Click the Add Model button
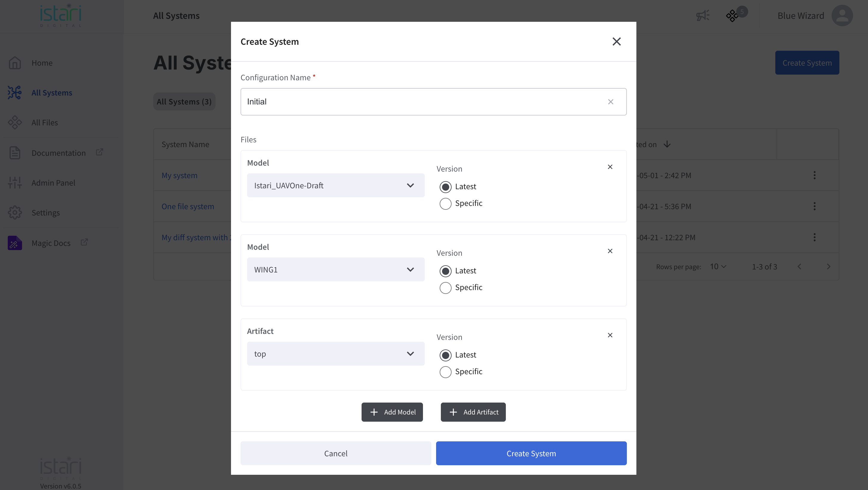Image resolution: width=868 pixels, height=490 pixels. (x=392, y=412)
